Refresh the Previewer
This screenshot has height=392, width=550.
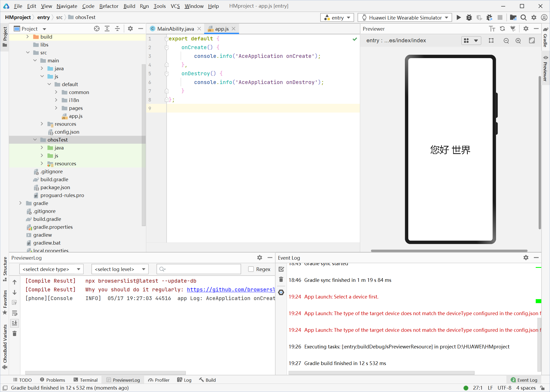(x=502, y=29)
